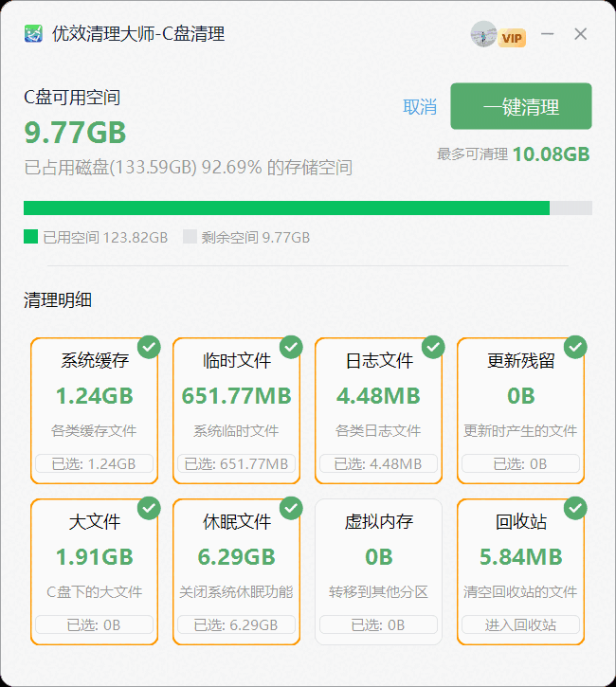Viewport: 616px width, 687px height.
Task: Click the 清理明细 heading
Action: [58, 300]
